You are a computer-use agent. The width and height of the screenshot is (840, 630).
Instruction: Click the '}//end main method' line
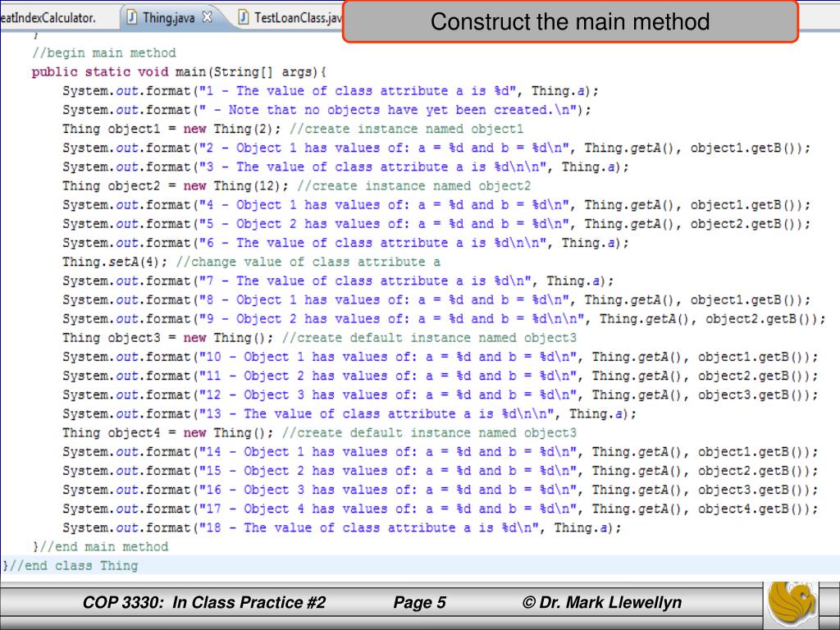[x=100, y=547]
